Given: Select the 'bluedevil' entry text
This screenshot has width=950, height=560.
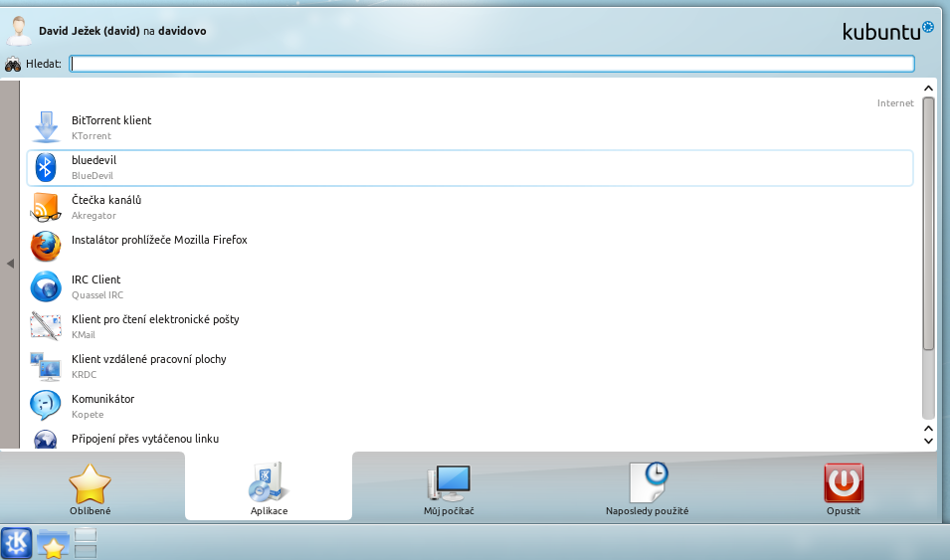Looking at the screenshot, I should click(94, 160).
